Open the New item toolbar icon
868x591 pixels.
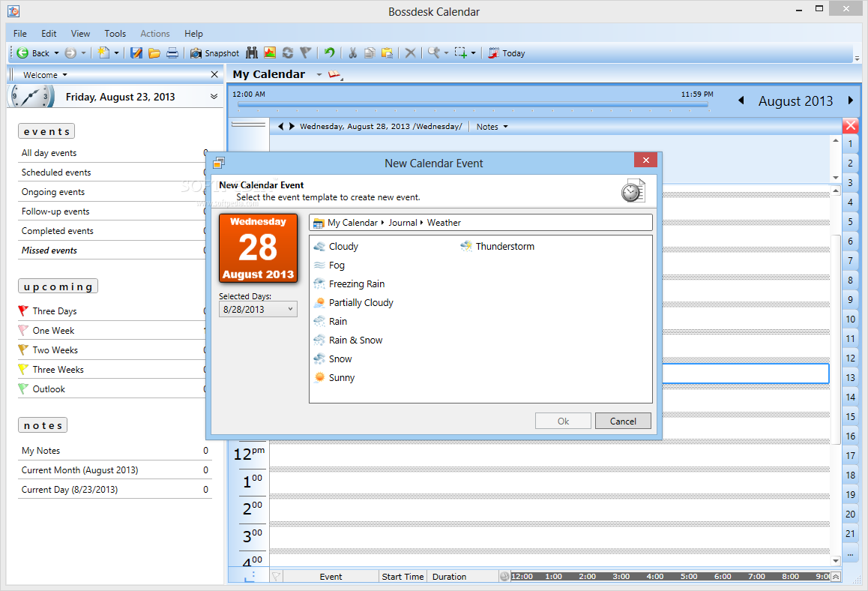pos(103,53)
